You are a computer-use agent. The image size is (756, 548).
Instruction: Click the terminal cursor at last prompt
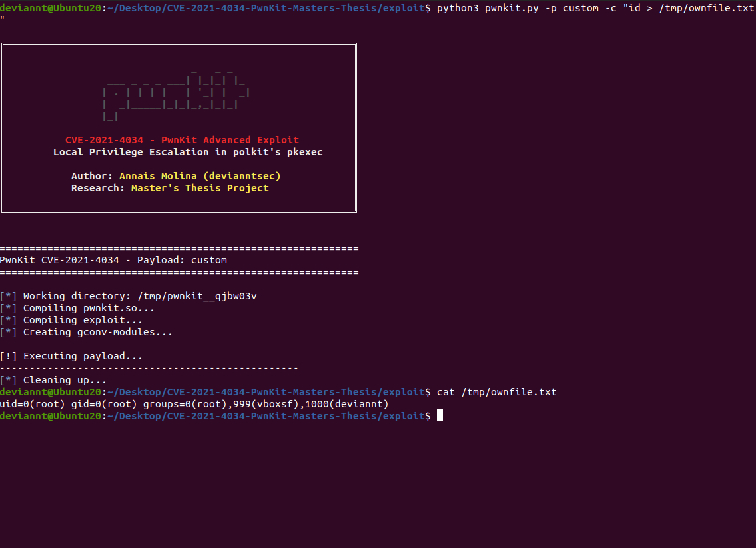point(440,416)
